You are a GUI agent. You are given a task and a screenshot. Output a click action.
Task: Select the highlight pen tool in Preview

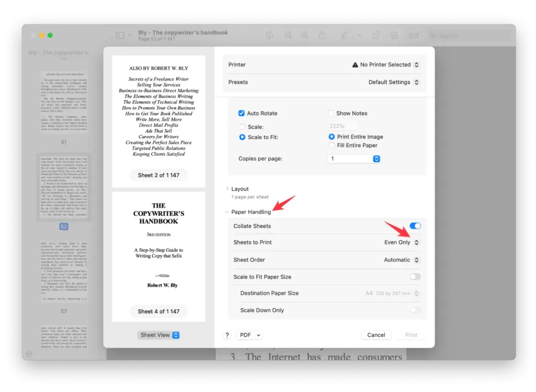[x=344, y=36]
